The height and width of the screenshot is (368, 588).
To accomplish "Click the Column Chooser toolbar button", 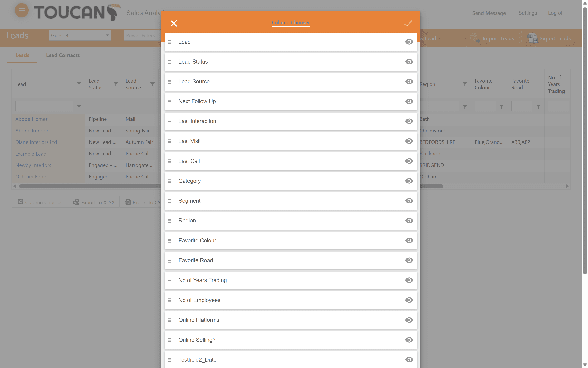I will tap(40, 202).
